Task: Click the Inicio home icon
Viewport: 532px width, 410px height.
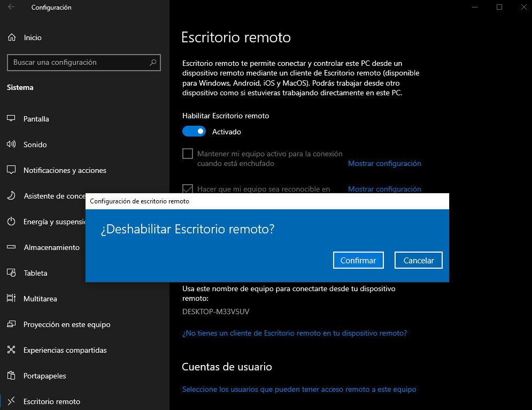Action: [11, 37]
